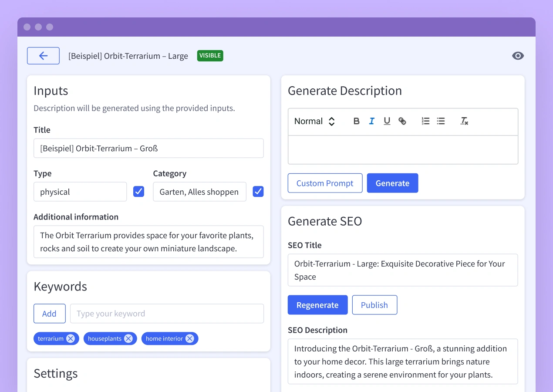Toggle the VISIBLE status badge
Viewport: 553px width, 392px height.
point(210,55)
